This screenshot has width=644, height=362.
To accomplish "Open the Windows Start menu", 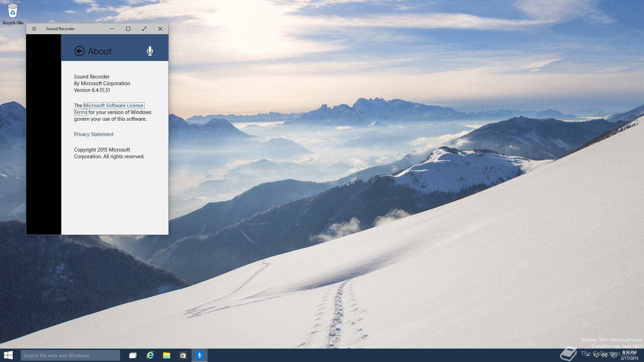I will [x=8, y=355].
